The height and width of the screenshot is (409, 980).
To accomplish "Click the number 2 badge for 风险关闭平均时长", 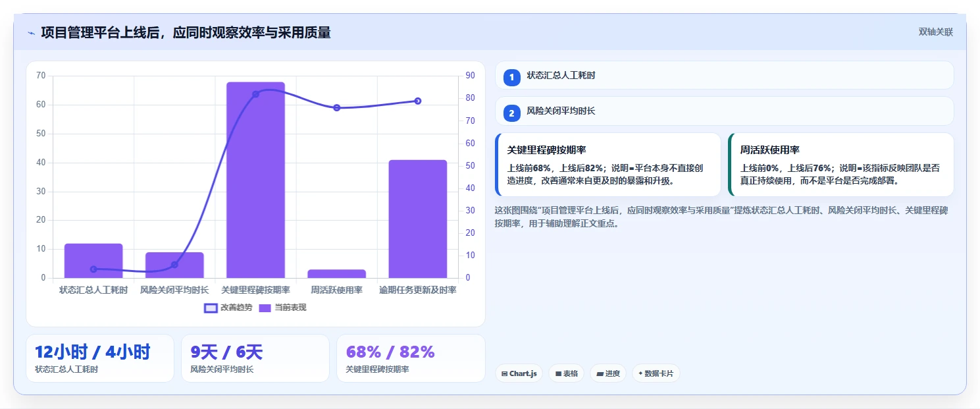I will click(511, 113).
